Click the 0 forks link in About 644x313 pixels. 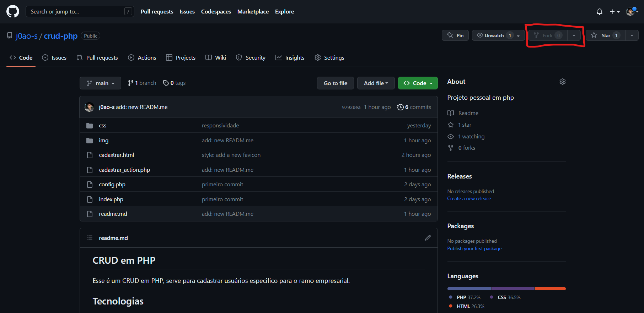click(x=461, y=148)
